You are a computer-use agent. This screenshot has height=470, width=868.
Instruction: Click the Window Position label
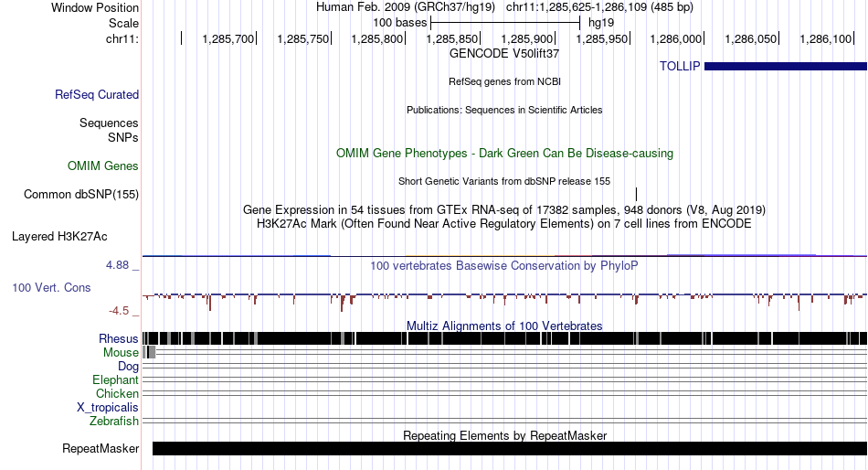[x=95, y=7]
